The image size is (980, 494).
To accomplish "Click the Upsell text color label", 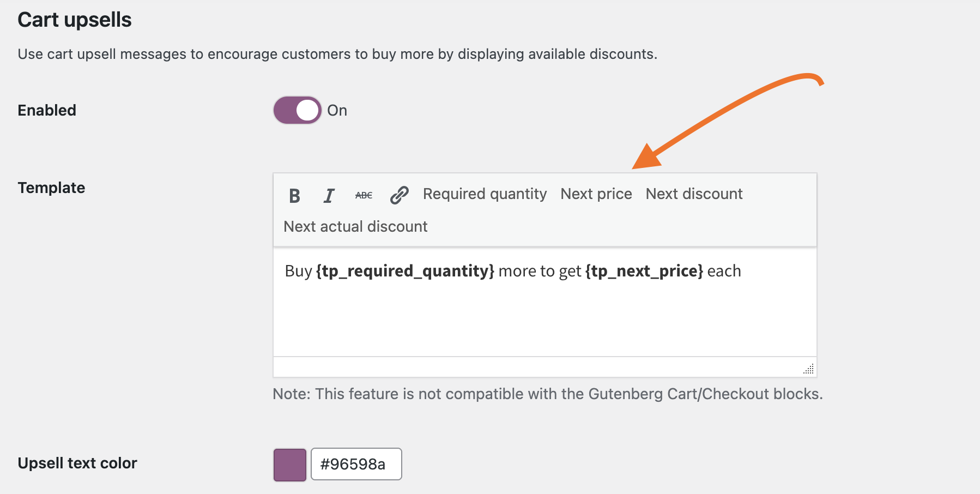I will click(77, 463).
